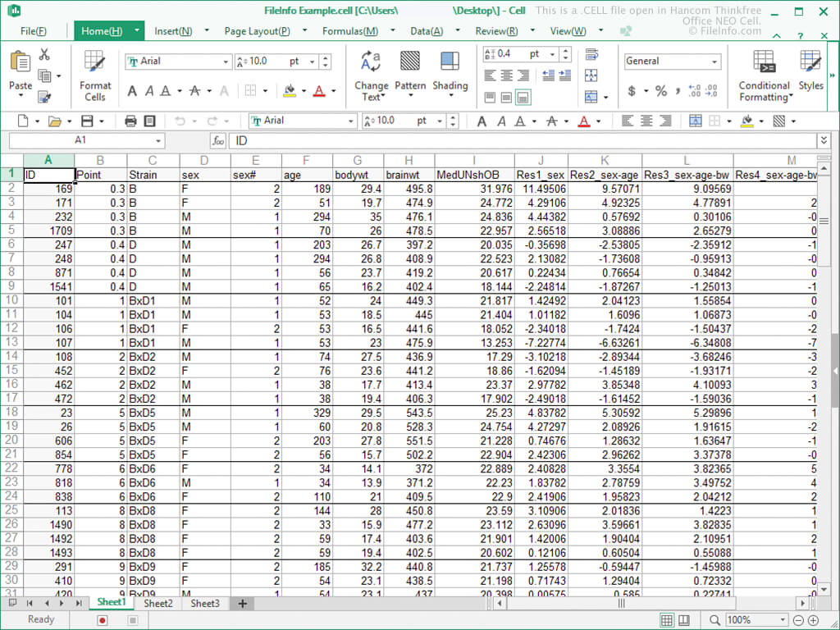
Task: Click the zoom magnifier in status bar
Action: (x=714, y=620)
